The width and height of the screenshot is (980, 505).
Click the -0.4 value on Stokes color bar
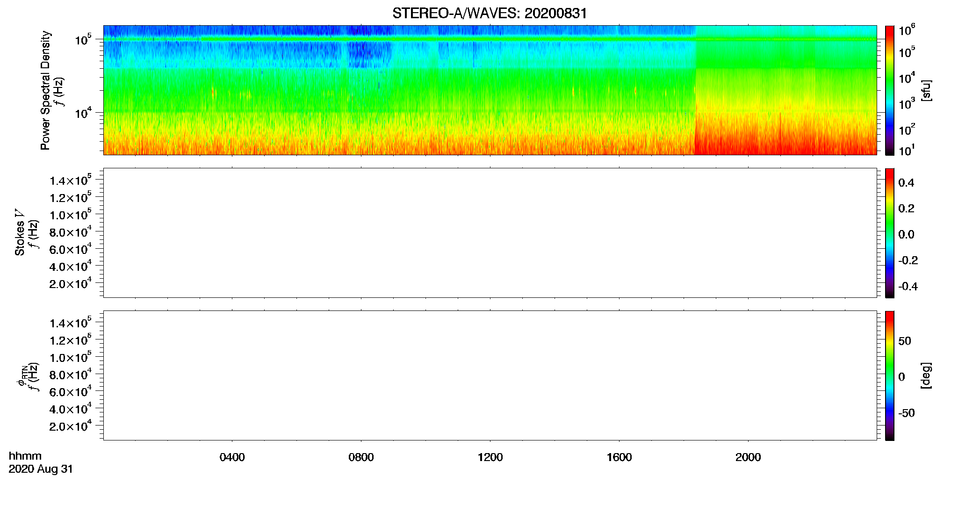click(x=908, y=286)
